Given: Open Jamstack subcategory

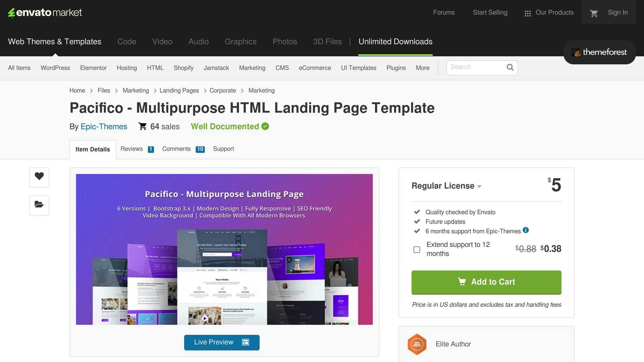Looking at the screenshot, I should [216, 68].
